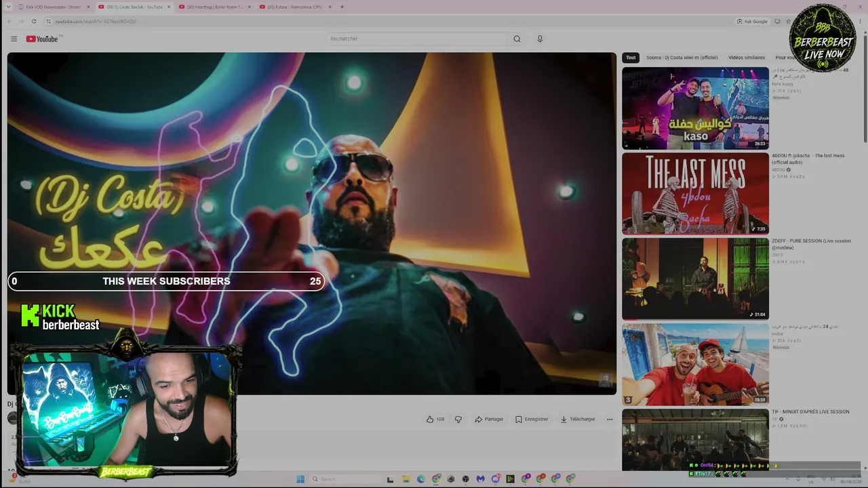Open the TIF Minuit d'après thumbnail
868x488 pixels.
[x=695, y=439]
